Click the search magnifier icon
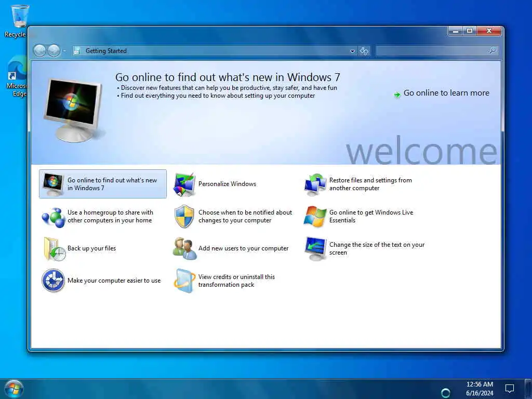532x399 pixels. click(493, 51)
